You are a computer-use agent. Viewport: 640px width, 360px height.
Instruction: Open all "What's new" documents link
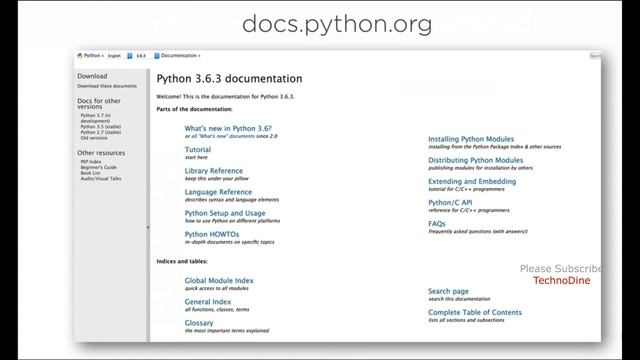coord(223,136)
